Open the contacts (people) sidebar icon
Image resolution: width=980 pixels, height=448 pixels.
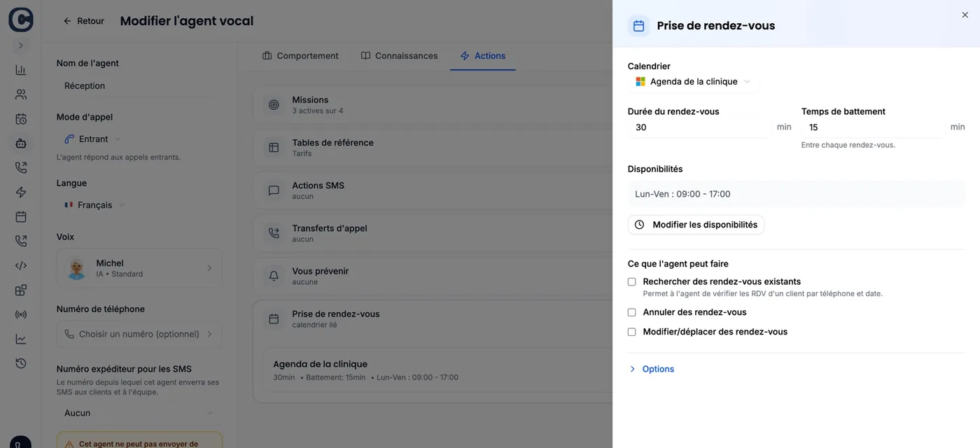pos(21,94)
